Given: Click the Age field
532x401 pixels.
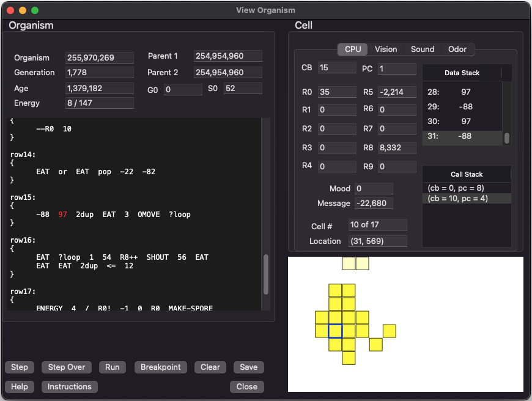Looking at the screenshot, I should click(x=100, y=88).
